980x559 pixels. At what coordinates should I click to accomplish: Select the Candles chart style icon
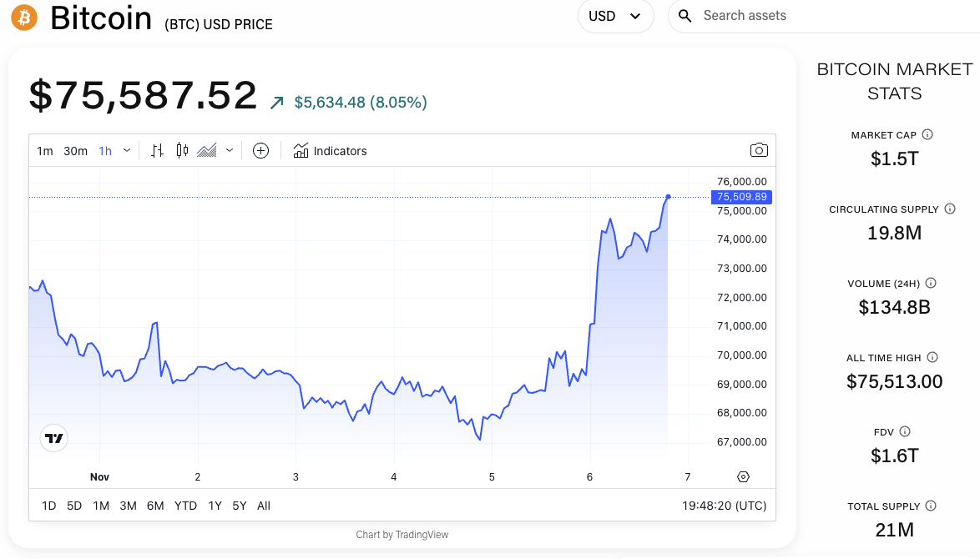[182, 151]
